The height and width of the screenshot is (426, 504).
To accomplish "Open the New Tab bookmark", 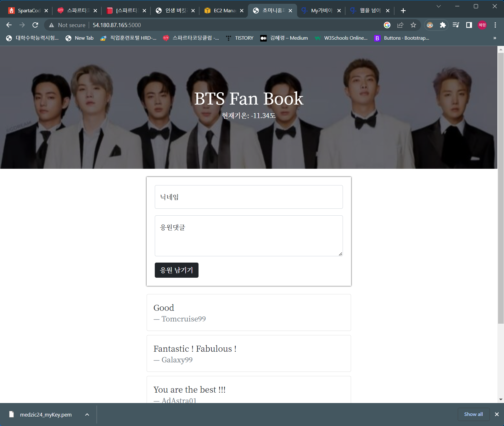I will 80,38.
